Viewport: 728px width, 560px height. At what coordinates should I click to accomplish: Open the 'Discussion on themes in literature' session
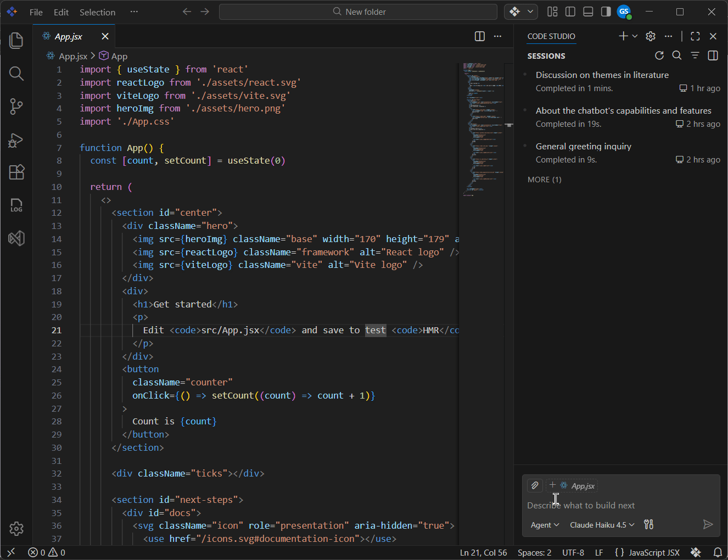pos(602,75)
